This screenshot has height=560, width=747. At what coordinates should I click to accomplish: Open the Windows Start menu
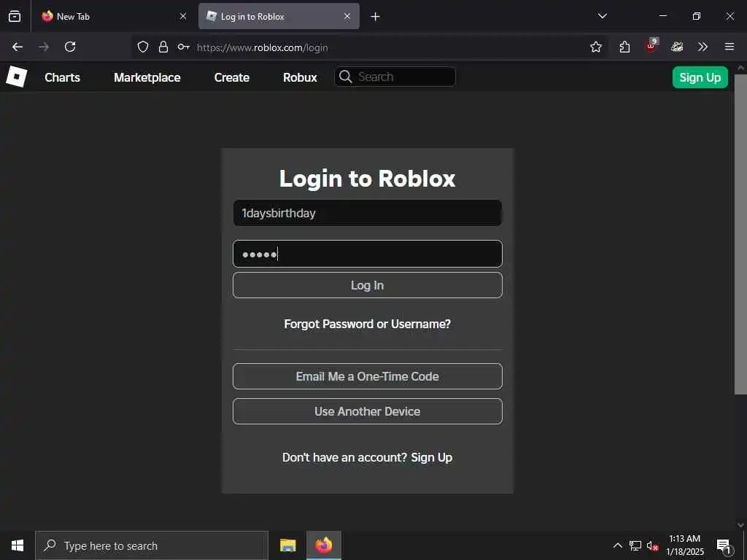(x=18, y=545)
